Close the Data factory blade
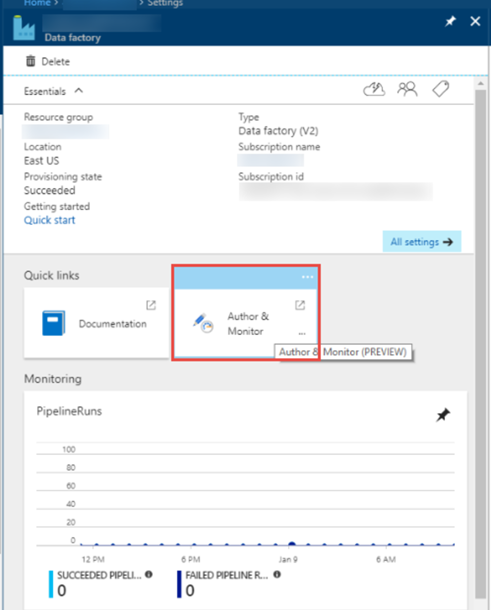 (x=475, y=21)
